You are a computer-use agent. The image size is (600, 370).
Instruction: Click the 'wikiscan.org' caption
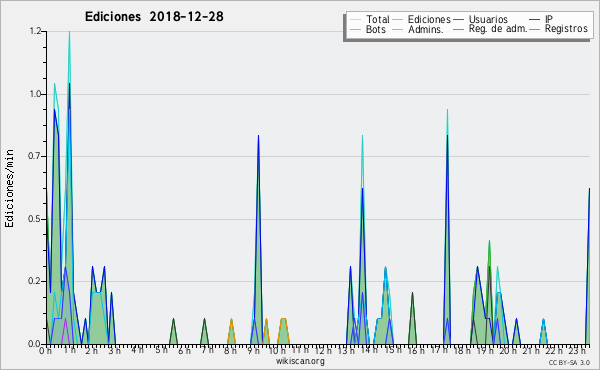300,361
